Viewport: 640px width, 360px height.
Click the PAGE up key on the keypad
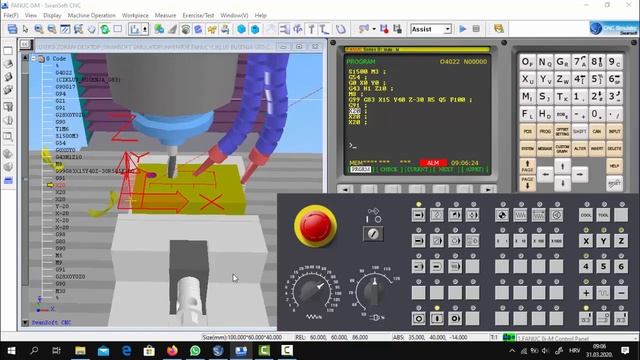click(527, 166)
